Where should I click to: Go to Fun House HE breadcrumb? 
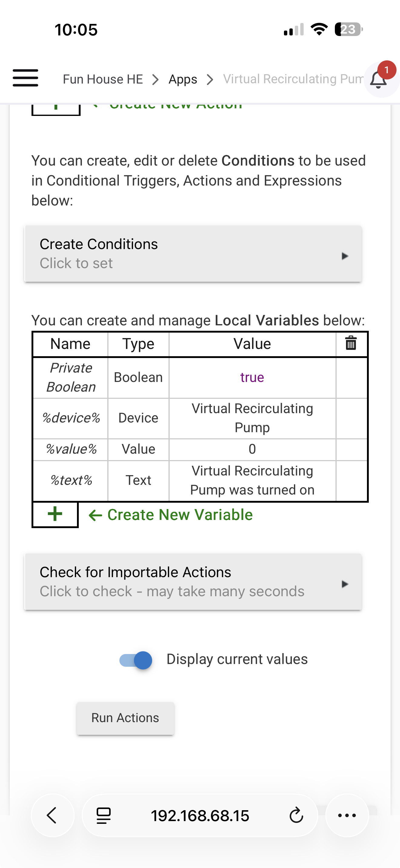(103, 80)
